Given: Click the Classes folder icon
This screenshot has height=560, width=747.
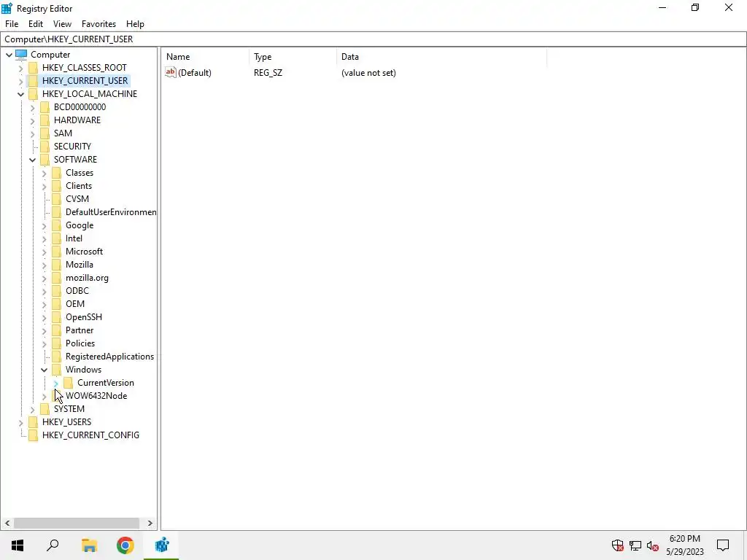Looking at the screenshot, I should click(x=56, y=173).
